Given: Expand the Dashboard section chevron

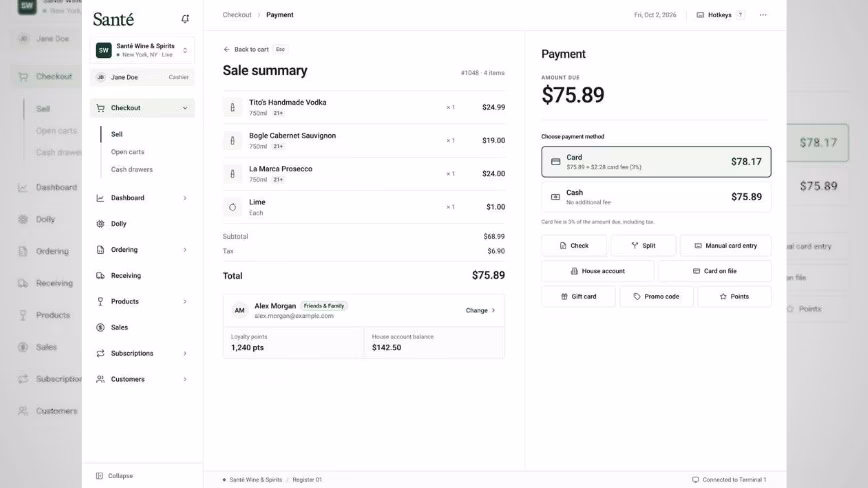Looking at the screenshot, I should click(185, 198).
